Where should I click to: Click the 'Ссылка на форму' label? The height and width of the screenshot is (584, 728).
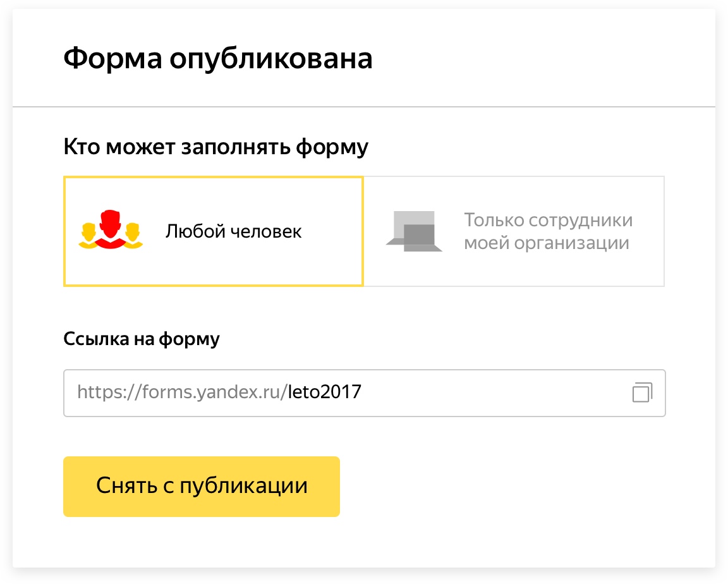142,339
